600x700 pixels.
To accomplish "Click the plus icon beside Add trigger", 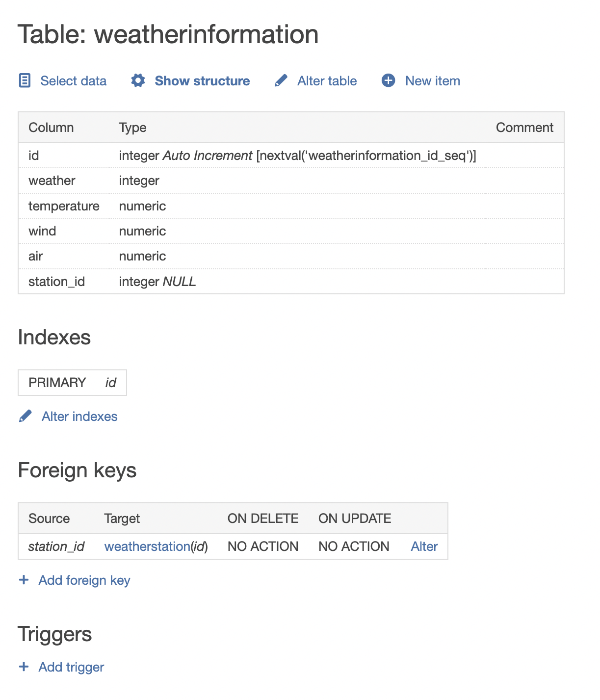I will coord(24,667).
